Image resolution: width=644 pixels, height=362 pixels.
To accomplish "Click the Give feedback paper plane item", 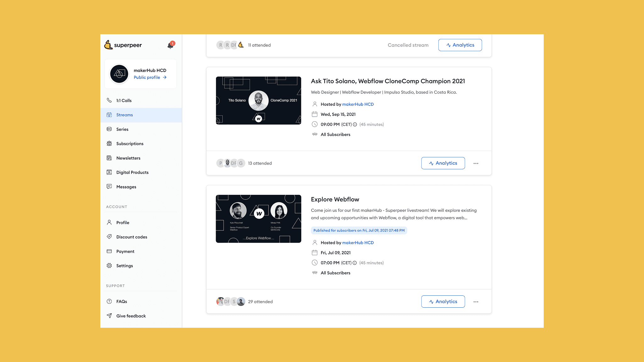I will [131, 316].
